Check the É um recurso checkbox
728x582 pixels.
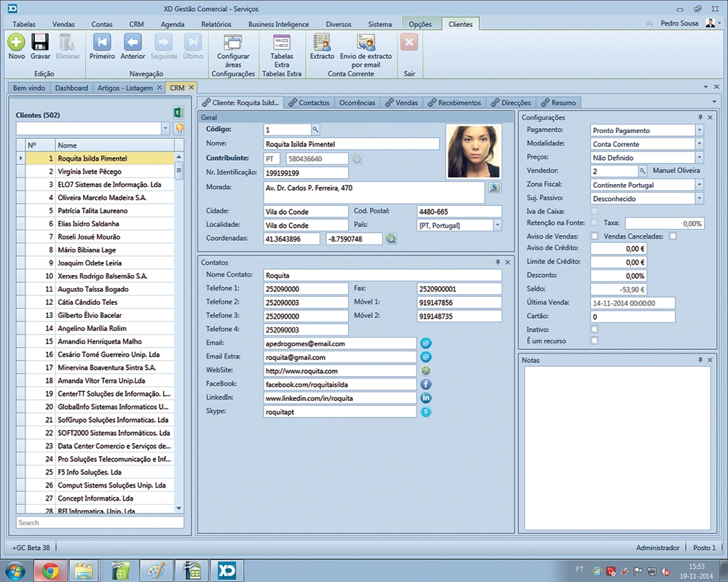pos(595,340)
